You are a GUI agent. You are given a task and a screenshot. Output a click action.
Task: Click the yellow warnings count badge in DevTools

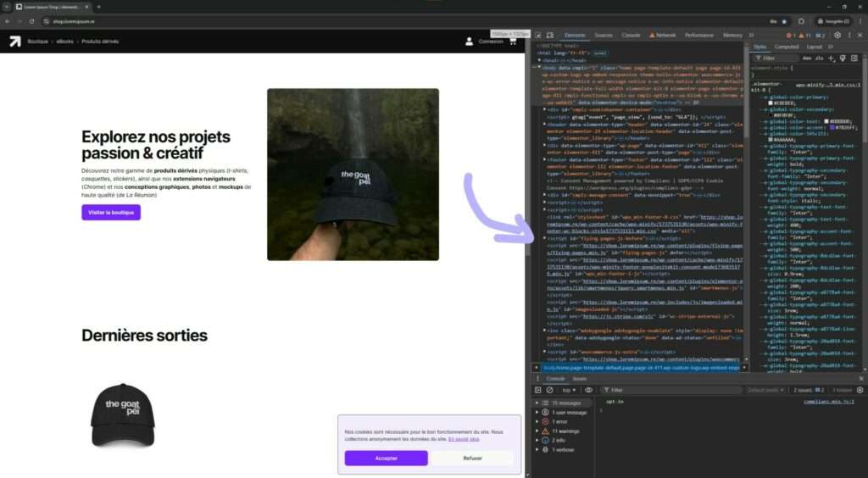[805, 36]
